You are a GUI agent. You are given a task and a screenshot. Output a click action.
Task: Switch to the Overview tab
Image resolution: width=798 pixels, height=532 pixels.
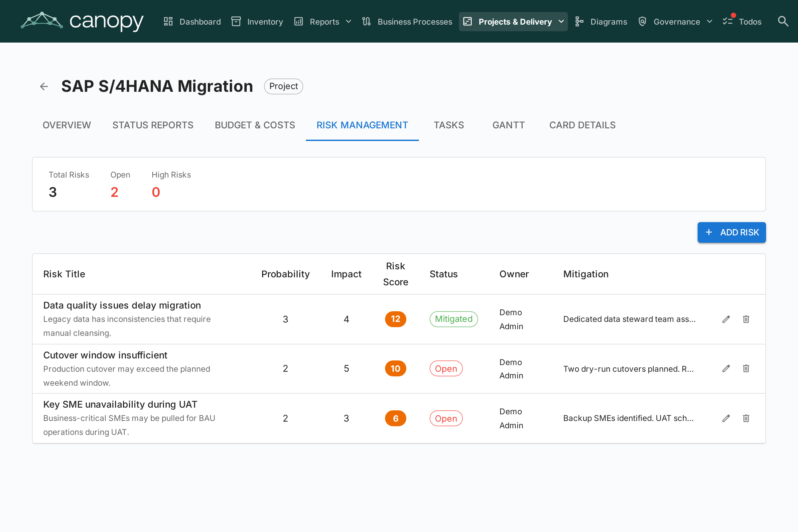pyautogui.click(x=67, y=125)
